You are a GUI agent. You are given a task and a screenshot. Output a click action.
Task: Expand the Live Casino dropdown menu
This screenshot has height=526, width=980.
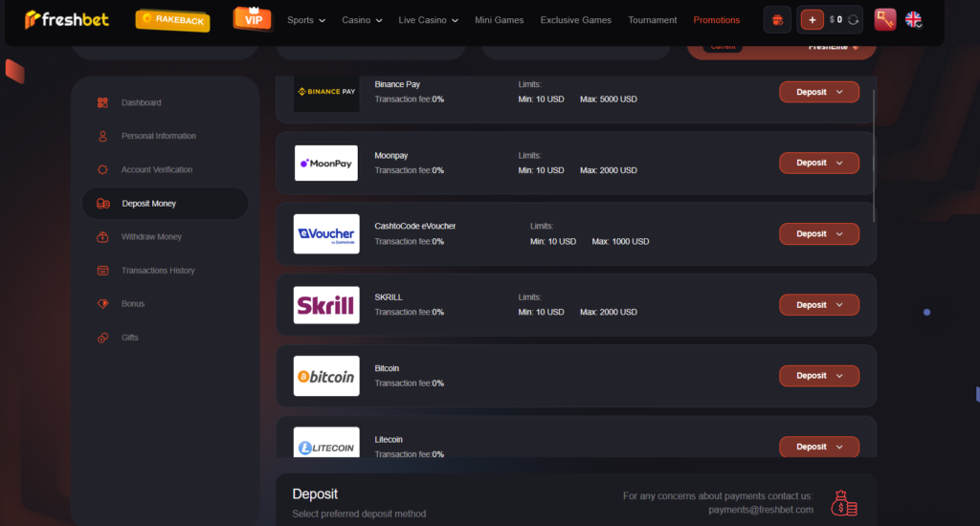click(428, 20)
